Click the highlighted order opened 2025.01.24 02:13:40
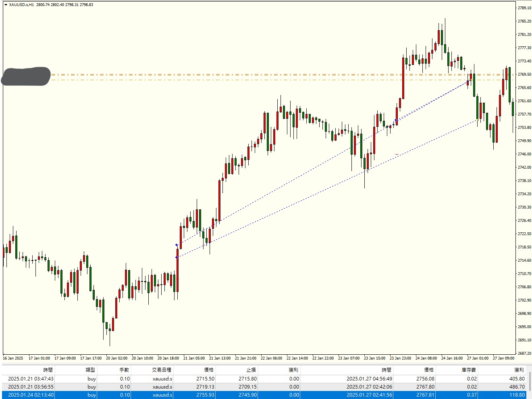The image size is (532, 399). tap(31, 395)
